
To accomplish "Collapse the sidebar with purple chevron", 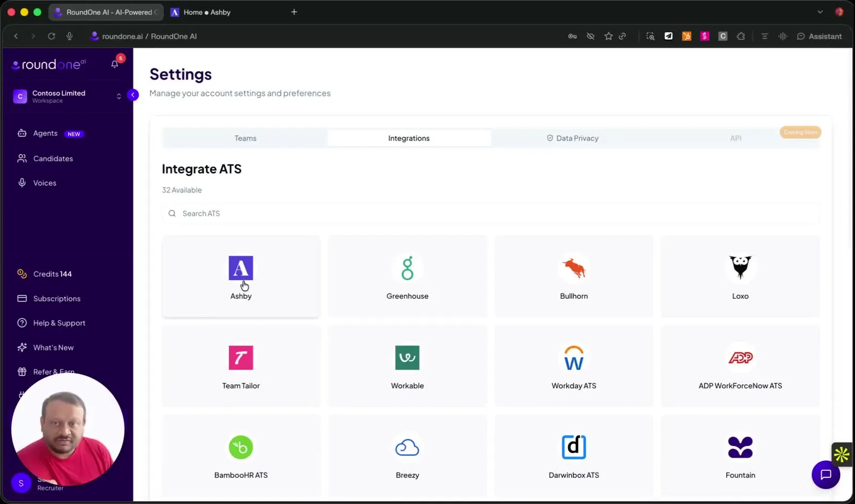I will tap(133, 95).
